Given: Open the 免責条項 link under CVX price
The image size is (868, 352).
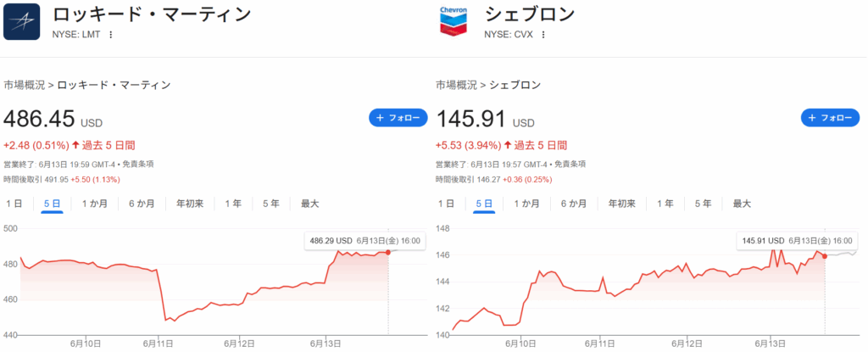Looking at the screenshot, I should 570,164.
